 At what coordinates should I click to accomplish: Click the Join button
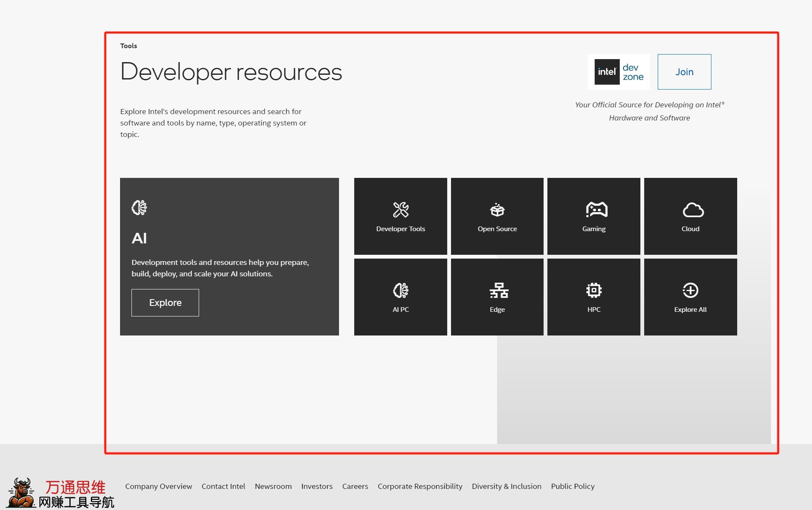[684, 72]
